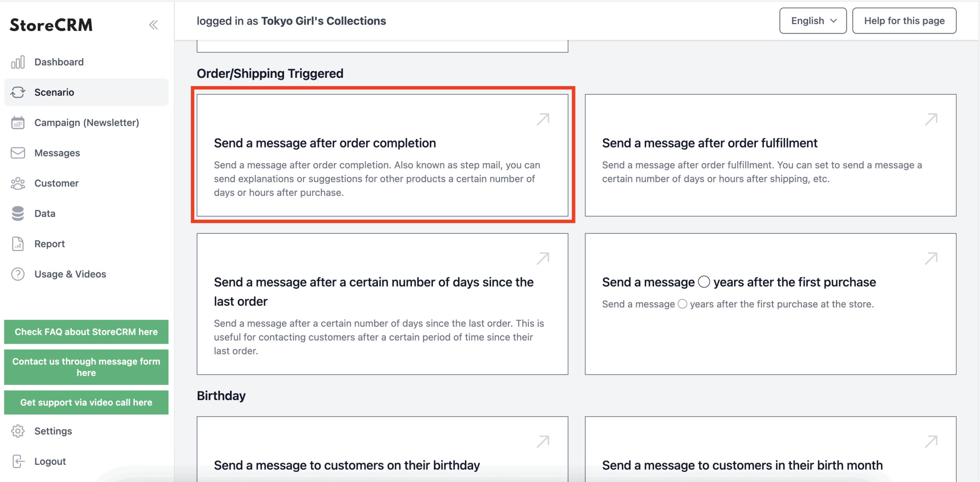Open Help for this page
Viewport: 980px width, 482px height.
[904, 21]
